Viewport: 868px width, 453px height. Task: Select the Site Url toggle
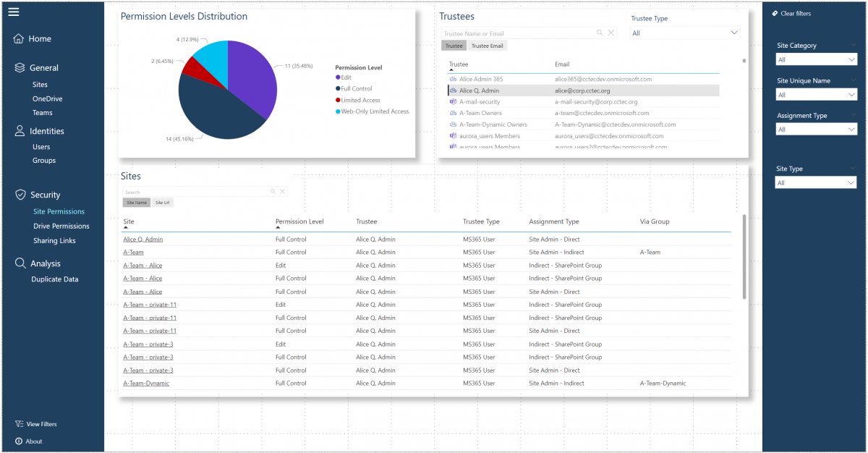[x=162, y=202]
